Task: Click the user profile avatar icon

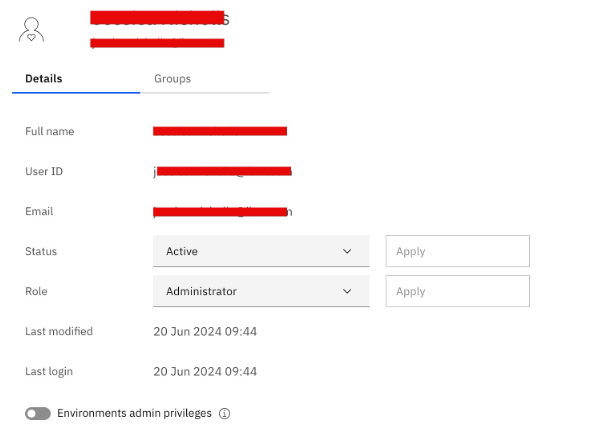Action: click(x=32, y=30)
